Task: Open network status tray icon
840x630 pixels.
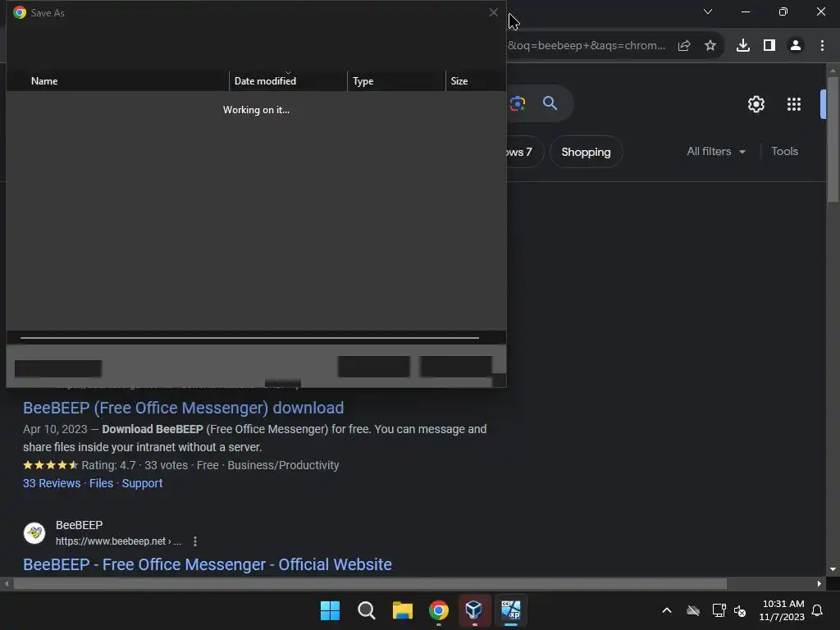Action: (x=719, y=610)
